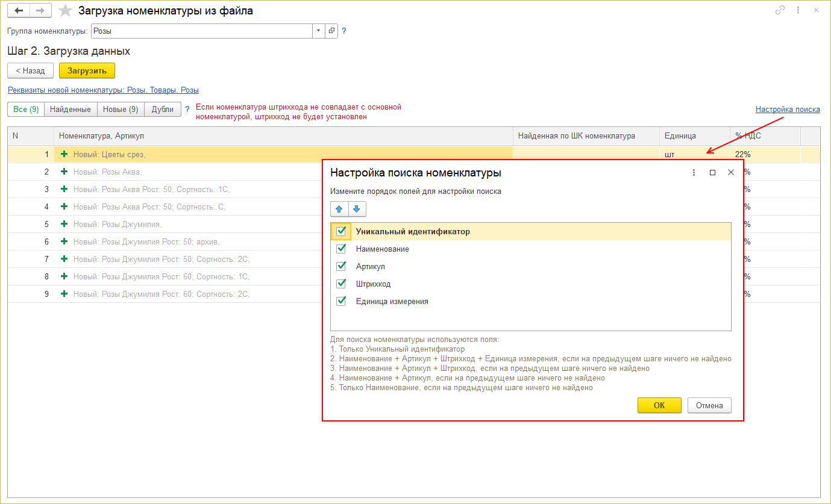Click the yellow Загрузить button
The width and height of the screenshot is (831, 504).
pos(87,70)
